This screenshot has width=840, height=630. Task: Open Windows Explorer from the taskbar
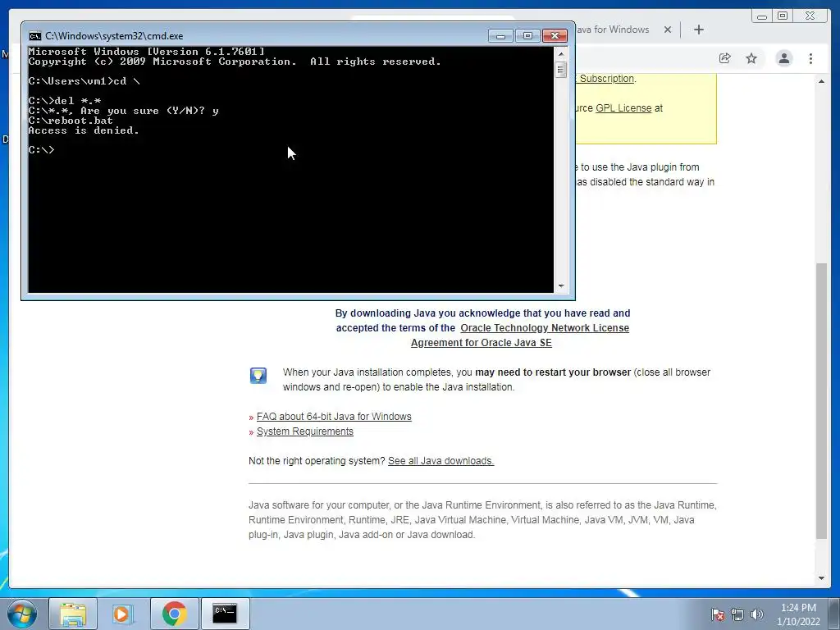[73, 614]
